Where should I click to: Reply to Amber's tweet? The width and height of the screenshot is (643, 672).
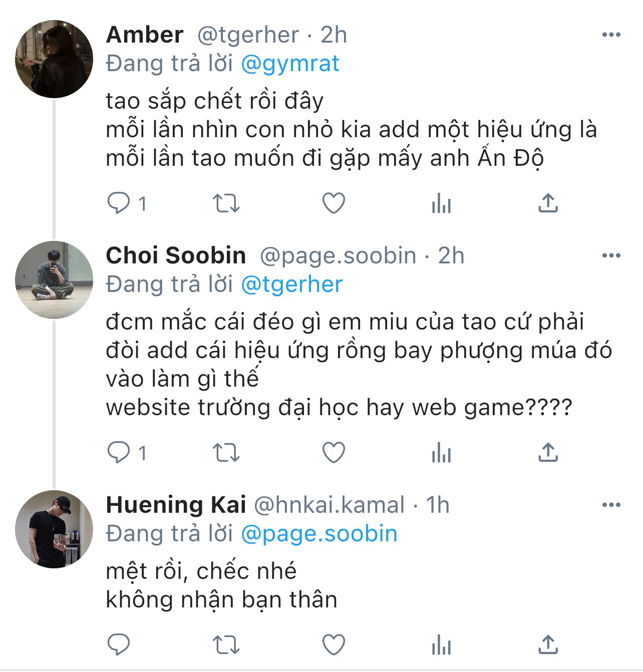pos(119,203)
